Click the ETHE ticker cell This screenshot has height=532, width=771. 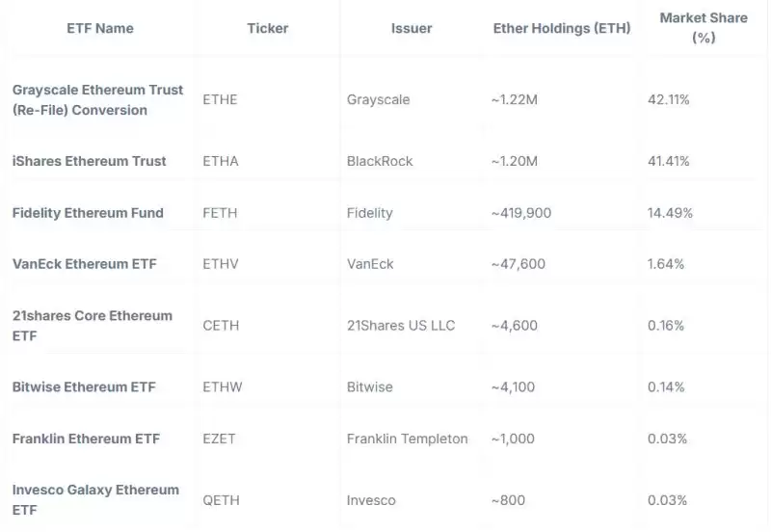(221, 99)
